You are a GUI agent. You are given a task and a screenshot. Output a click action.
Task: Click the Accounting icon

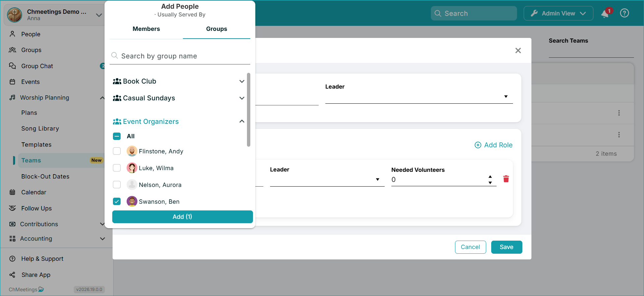click(x=12, y=239)
